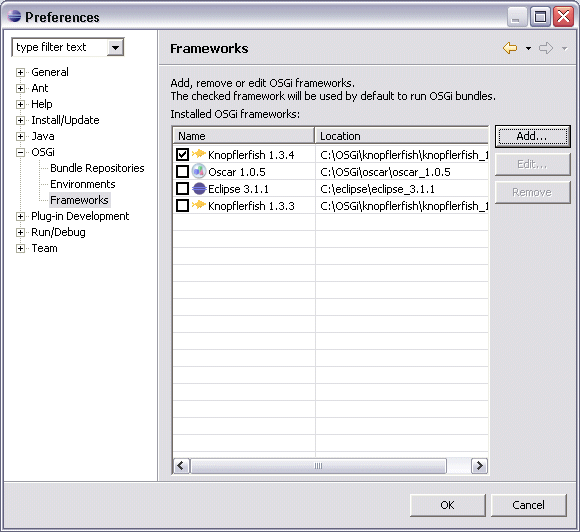Open the Environments preference page
580x532 pixels.
tap(83, 184)
